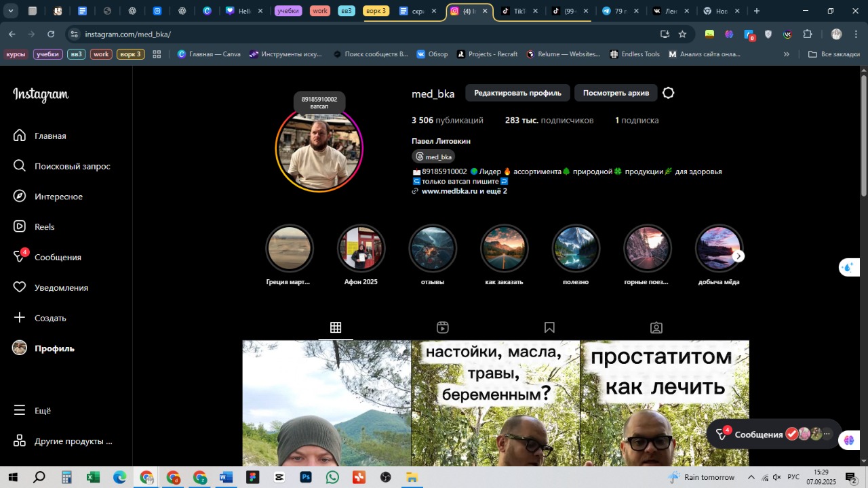
Task: Open the Chrome three-dot menu
Action: (x=856, y=34)
